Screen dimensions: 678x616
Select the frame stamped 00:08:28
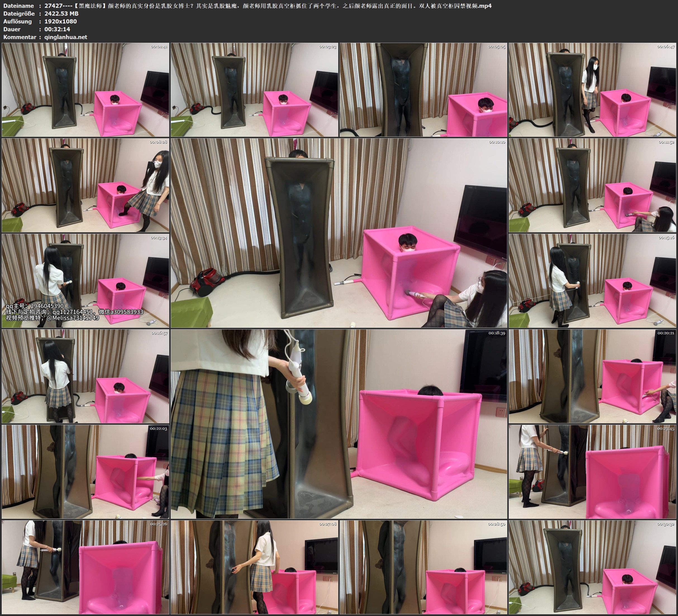[85, 185]
